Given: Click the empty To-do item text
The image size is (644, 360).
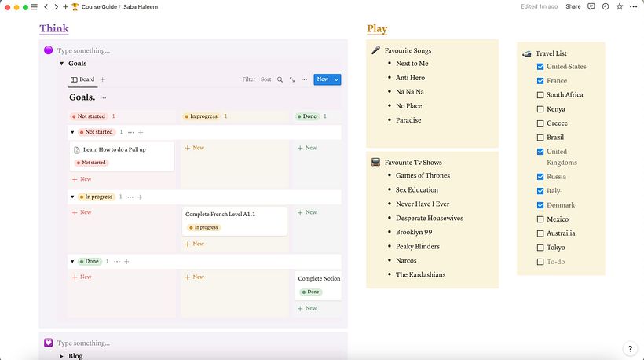Looking at the screenshot, I should click(556, 262).
